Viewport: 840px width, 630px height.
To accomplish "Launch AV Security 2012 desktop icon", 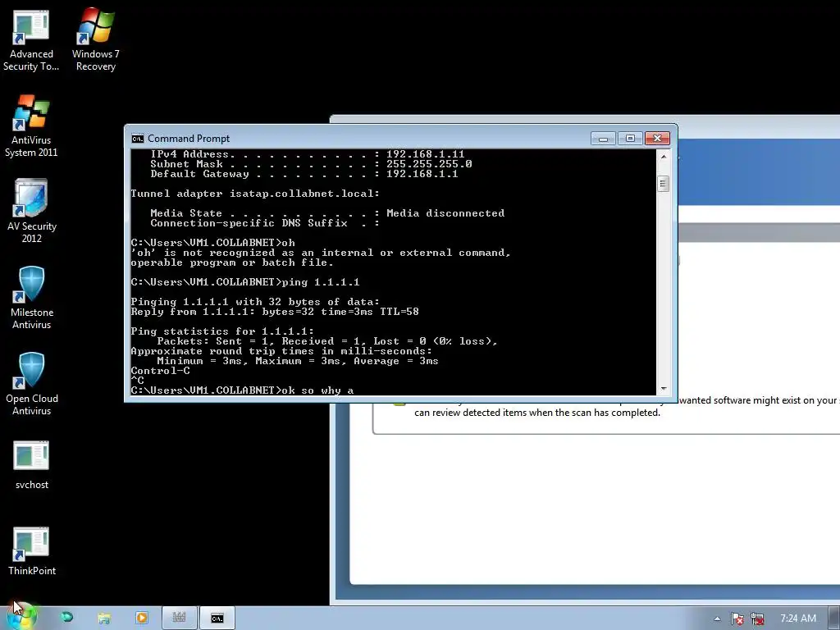I will [32, 212].
